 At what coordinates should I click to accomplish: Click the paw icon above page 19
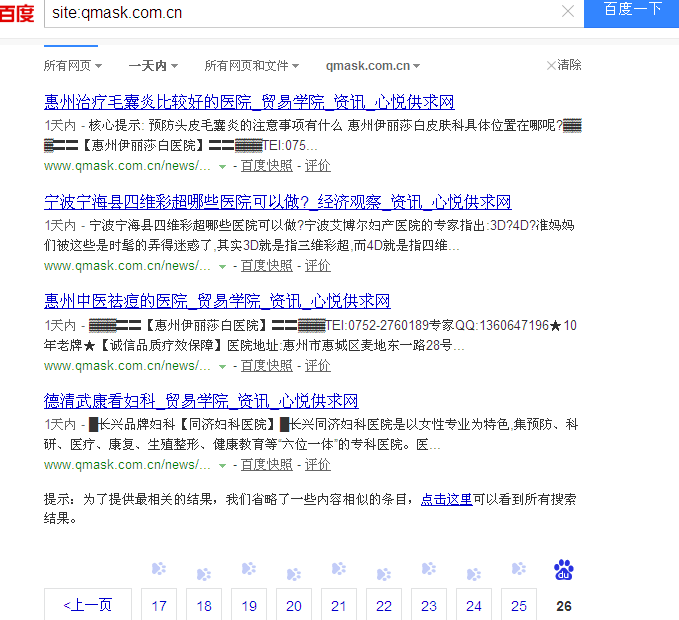pyautogui.click(x=249, y=568)
